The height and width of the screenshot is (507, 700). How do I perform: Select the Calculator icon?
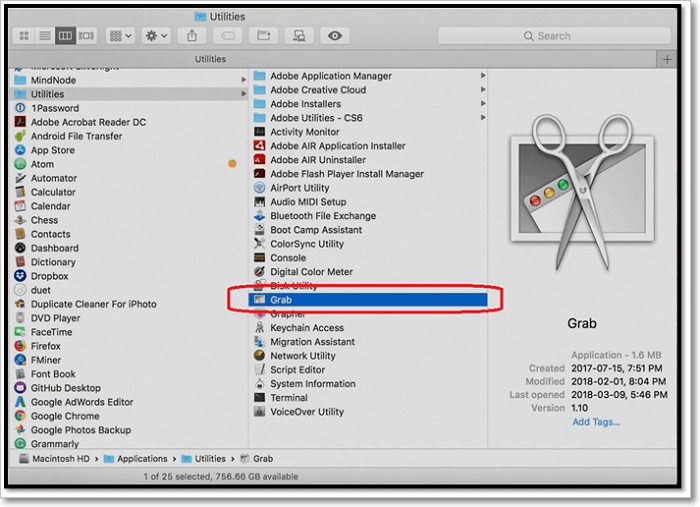tap(20, 192)
